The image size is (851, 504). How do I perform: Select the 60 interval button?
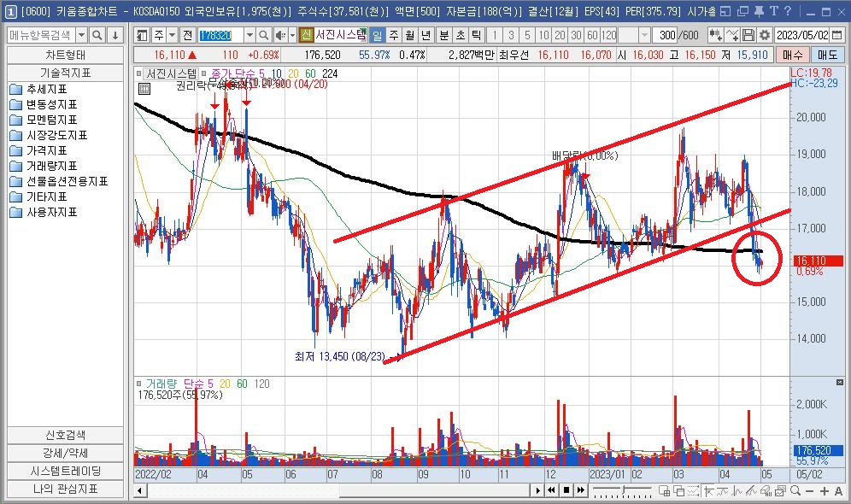point(592,36)
